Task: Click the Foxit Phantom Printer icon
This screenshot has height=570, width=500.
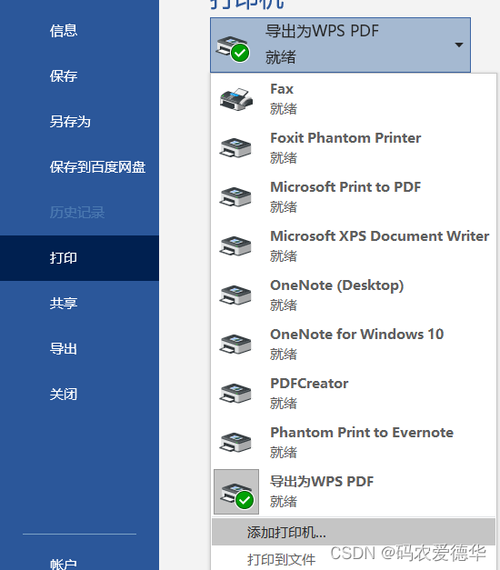Action: coord(236,148)
